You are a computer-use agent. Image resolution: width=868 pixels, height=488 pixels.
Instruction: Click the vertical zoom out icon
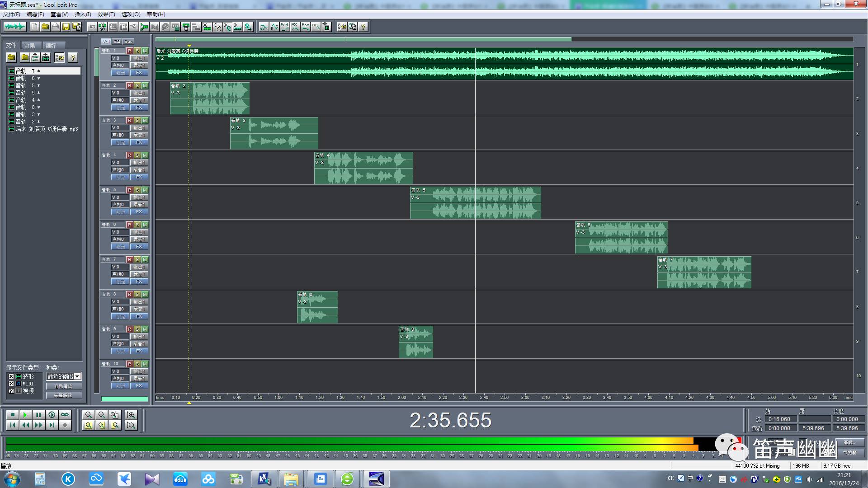click(x=131, y=425)
